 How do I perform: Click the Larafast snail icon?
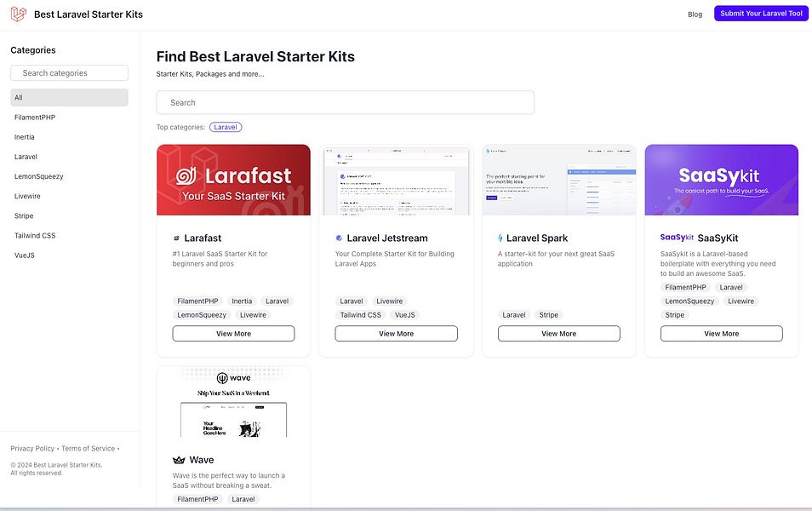click(x=176, y=238)
